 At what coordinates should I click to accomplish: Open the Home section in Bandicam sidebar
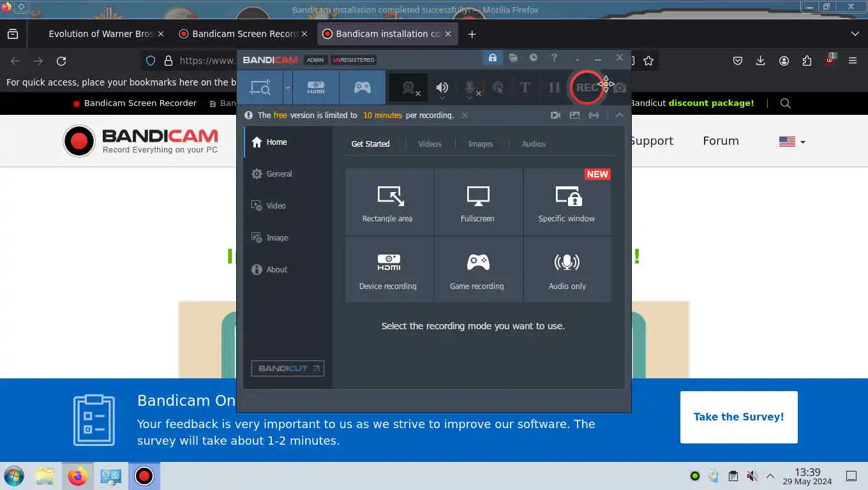[x=288, y=142]
